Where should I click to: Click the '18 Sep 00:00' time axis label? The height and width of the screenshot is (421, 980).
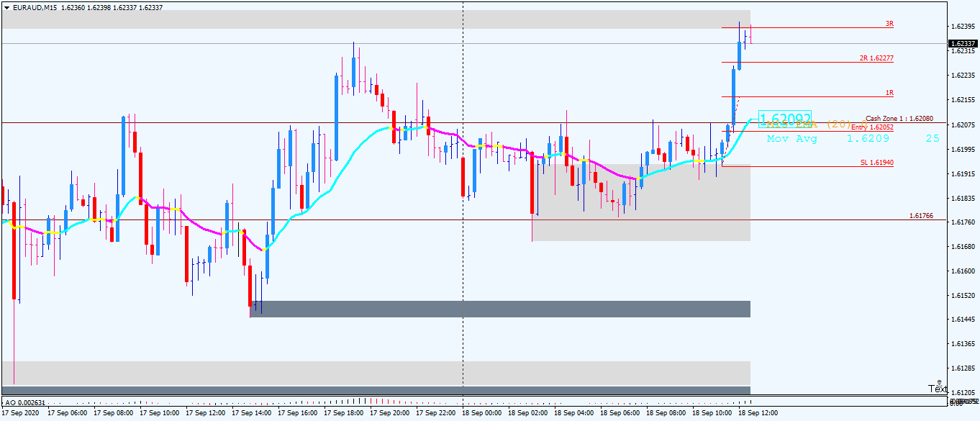[x=481, y=413]
